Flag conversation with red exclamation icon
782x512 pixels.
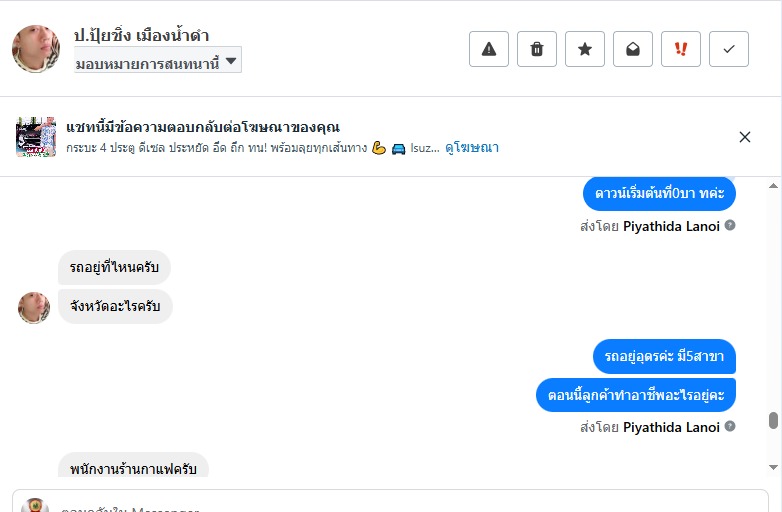click(681, 49)
